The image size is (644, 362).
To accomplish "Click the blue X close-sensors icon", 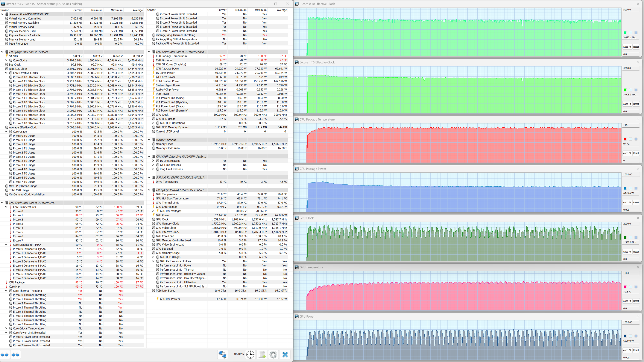I will click(x=285, y=354).
